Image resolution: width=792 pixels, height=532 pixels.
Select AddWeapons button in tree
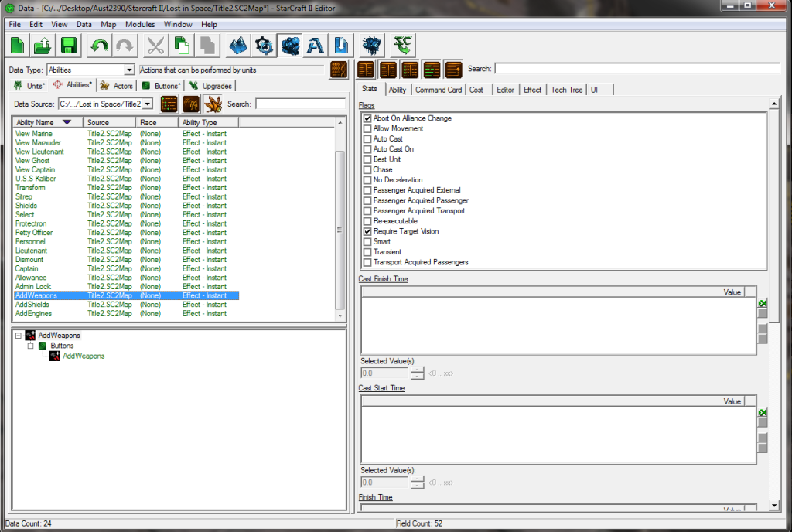coord(84,356)
